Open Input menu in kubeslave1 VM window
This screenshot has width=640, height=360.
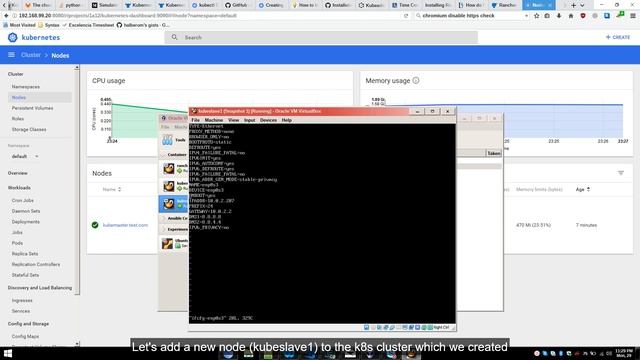click(x=249, y=120)
